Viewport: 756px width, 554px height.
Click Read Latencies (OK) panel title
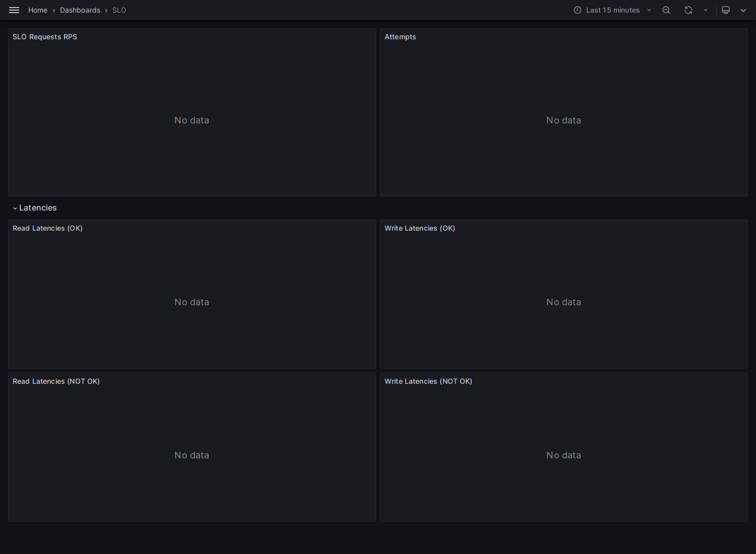click(x=47, y=228)
